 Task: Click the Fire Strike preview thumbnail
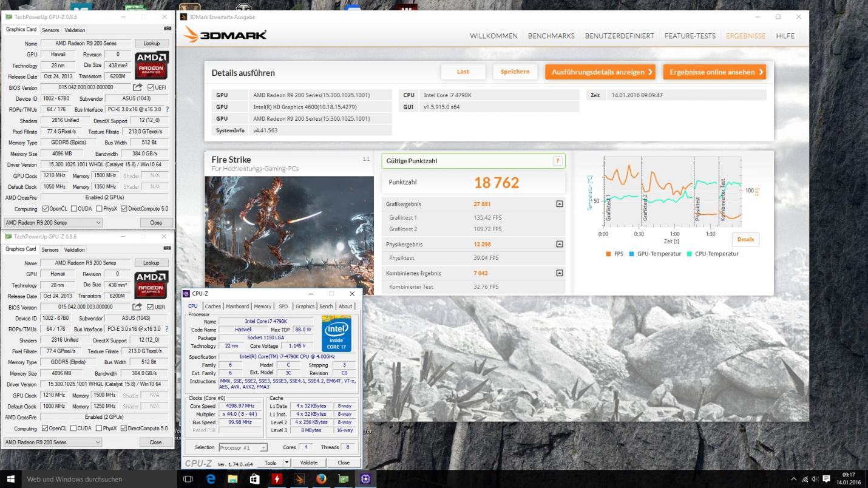pos(289,236)
